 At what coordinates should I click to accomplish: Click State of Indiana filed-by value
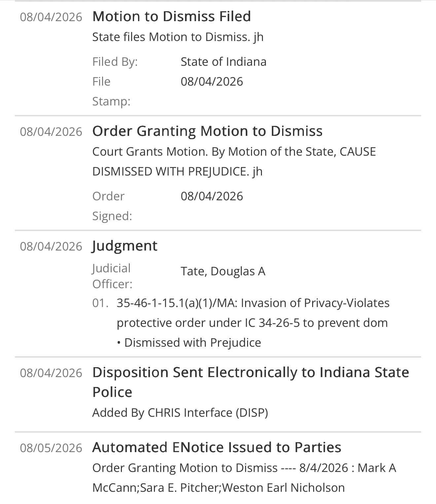[223, 62]
